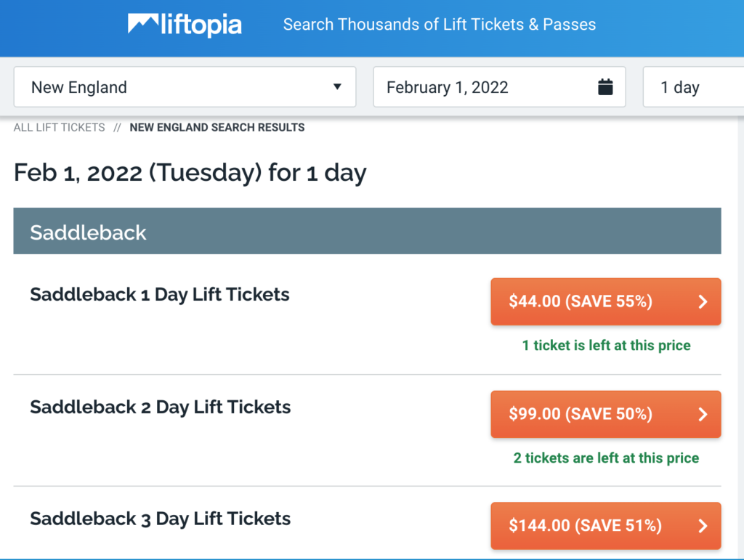Open Saddleback 3 Day Lift Tickets listing
The height and width of the screenshot is (560, 744).
(159, 519)
